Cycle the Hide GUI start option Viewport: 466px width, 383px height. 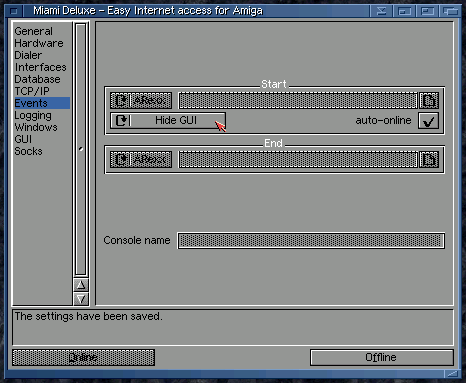point(168,120)
